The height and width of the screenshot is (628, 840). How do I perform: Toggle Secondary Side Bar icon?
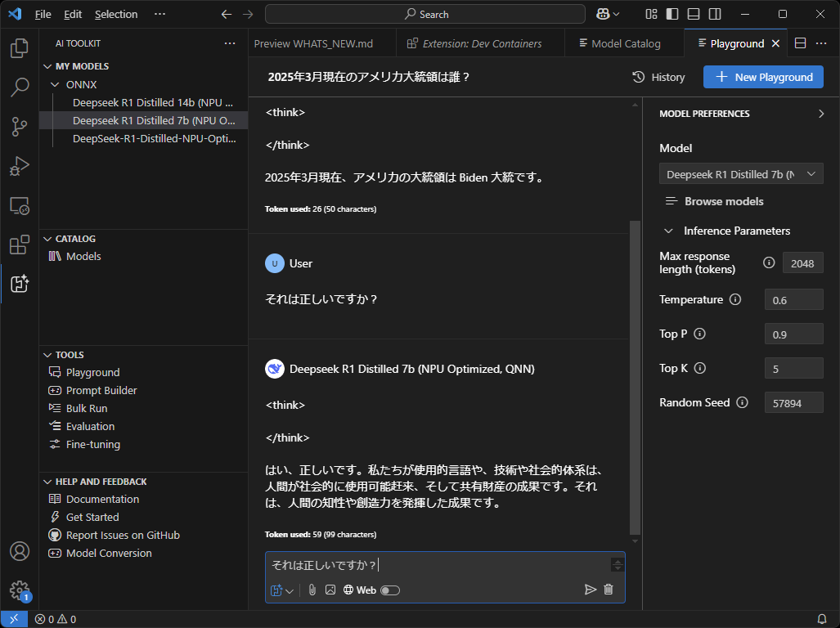coord(715,15)
